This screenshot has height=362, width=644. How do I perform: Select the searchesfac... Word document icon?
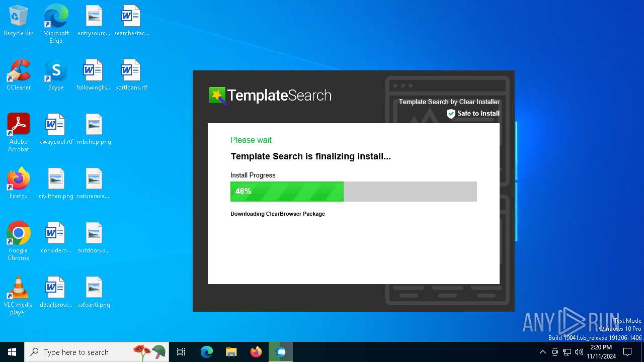131,21
